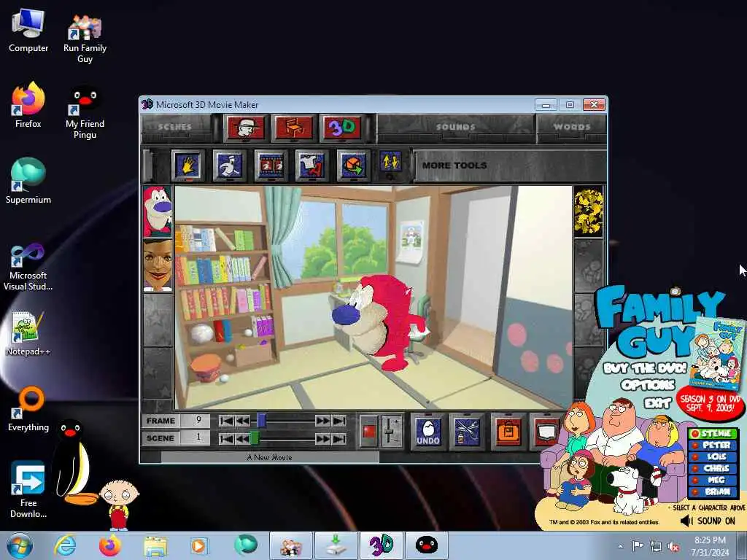
Task: Click the MORE TOOLS label bar
Action: (x=510, y=166)
